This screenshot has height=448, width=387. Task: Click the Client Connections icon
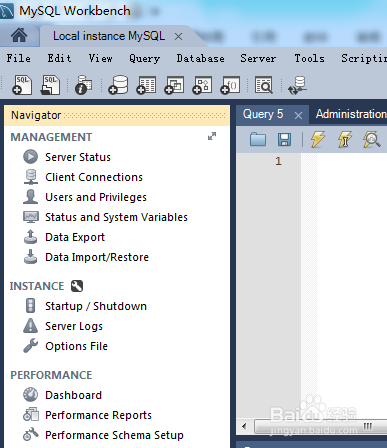[x=30, y=177]
